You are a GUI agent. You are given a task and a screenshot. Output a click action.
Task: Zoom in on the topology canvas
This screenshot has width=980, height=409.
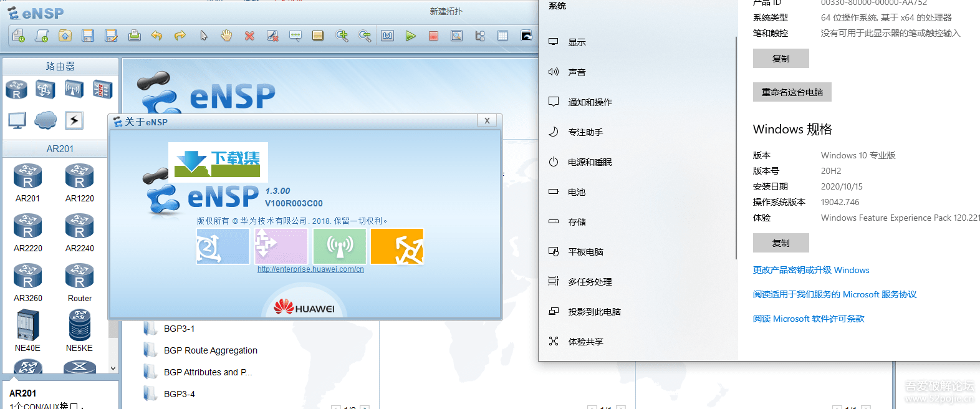pyautogui.click(x=342, y=36)
